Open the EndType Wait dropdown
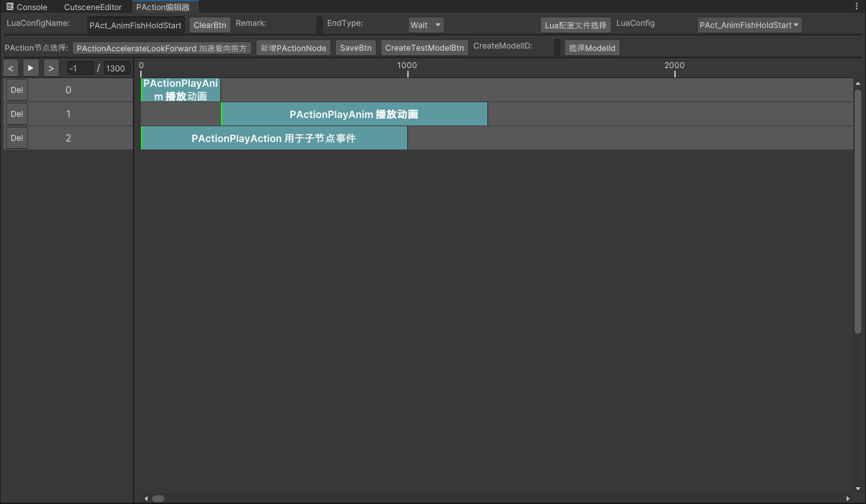This screenshot has height=504, width=866. pyautogui.click(x=426, y=25)
